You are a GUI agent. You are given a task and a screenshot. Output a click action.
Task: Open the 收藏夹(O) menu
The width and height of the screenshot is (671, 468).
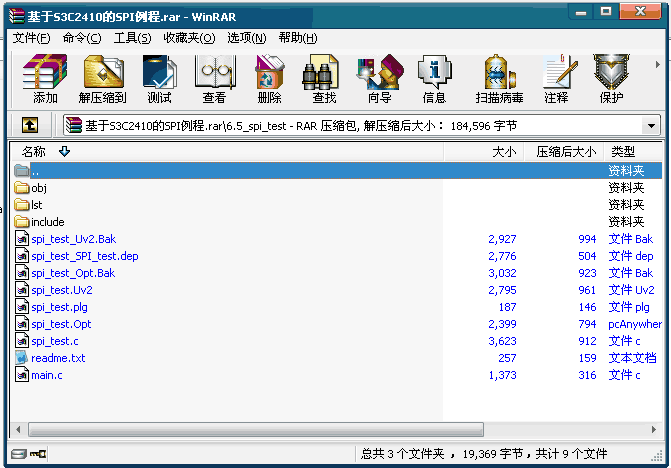point(189,38)
